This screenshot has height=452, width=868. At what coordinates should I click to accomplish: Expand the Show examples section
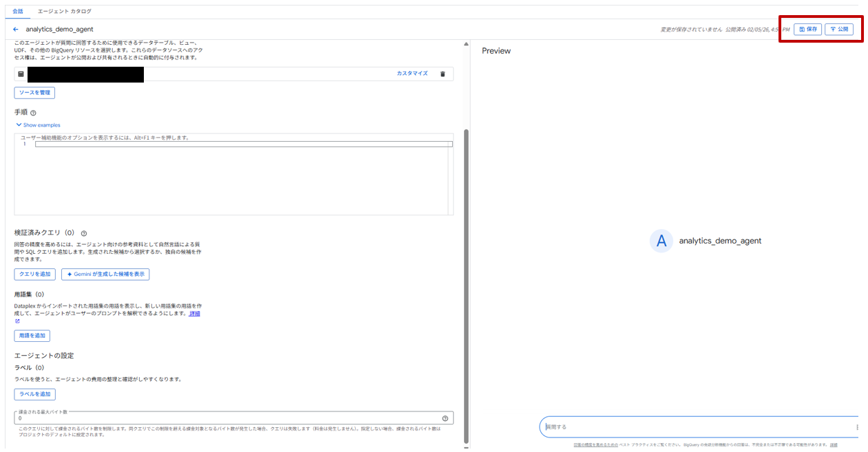click(x=38, y=125)
